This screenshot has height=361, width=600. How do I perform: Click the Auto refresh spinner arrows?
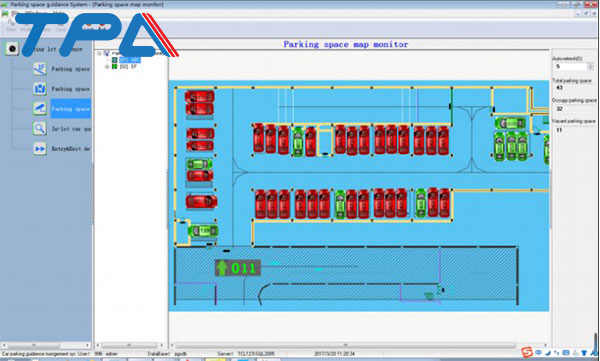(x=590, y=67)
